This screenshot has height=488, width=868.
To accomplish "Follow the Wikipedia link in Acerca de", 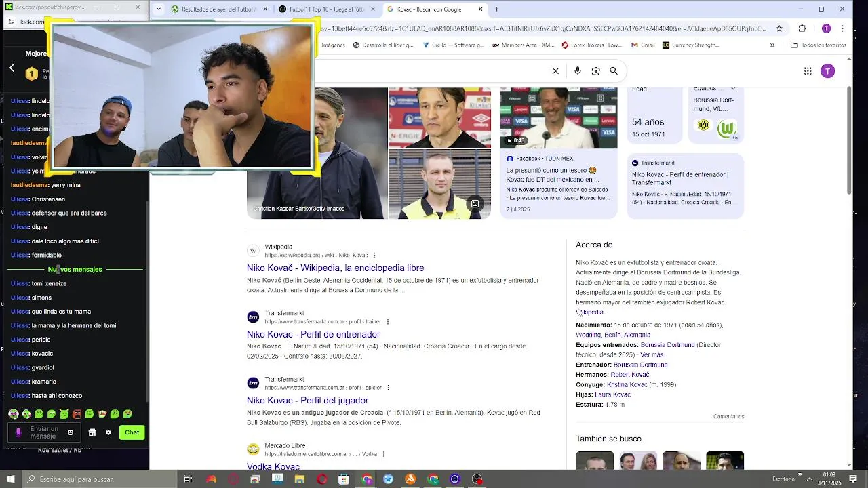I will click(x=590, y=312).
